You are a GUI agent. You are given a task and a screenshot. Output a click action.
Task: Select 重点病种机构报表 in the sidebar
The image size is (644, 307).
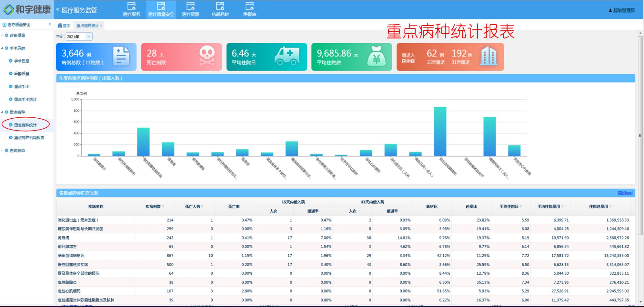click(29, 138)
